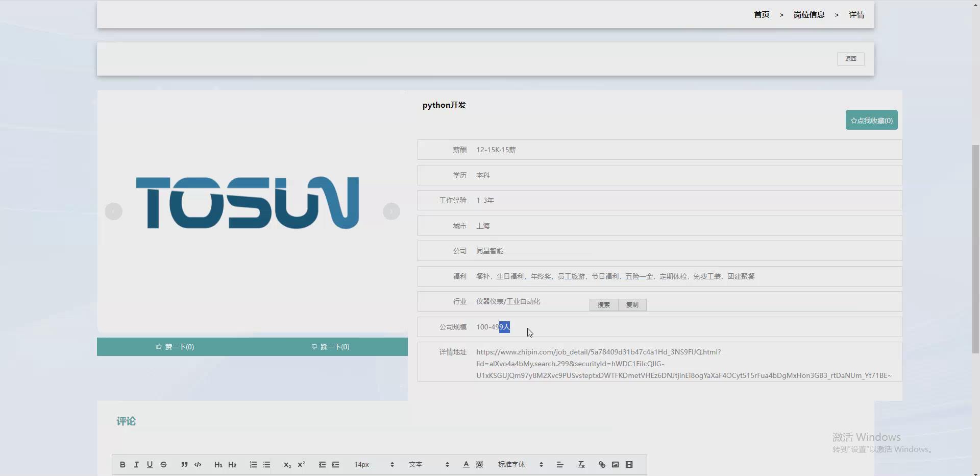
Task: Apply subscript formatting
Action: (287, 465)
